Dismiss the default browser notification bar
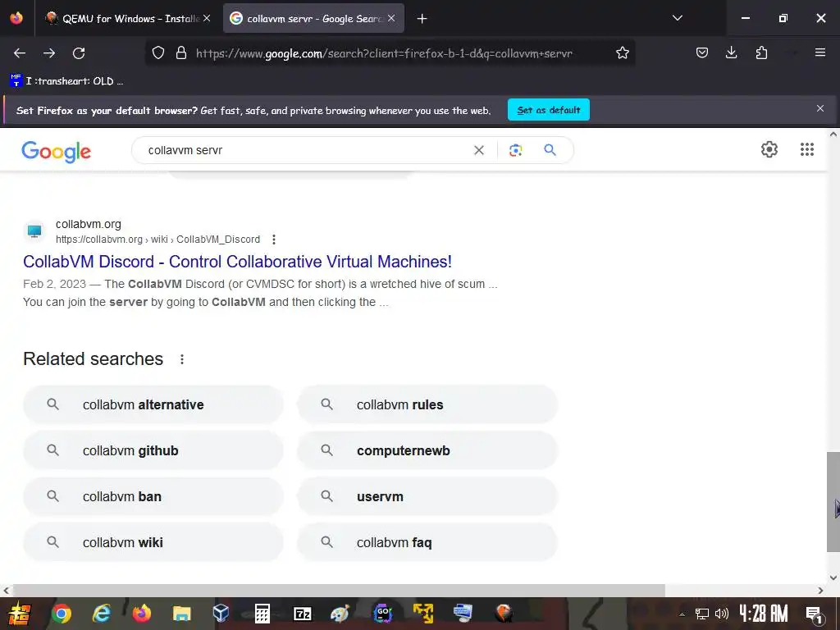This screenshot has width=840, height=630. click(820, 109)
